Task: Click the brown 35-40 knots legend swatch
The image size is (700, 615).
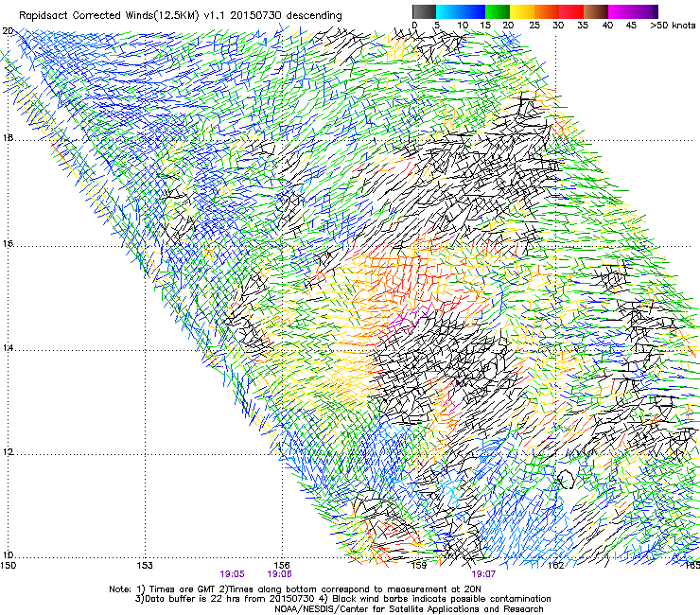Action: [x=596, y=11]
